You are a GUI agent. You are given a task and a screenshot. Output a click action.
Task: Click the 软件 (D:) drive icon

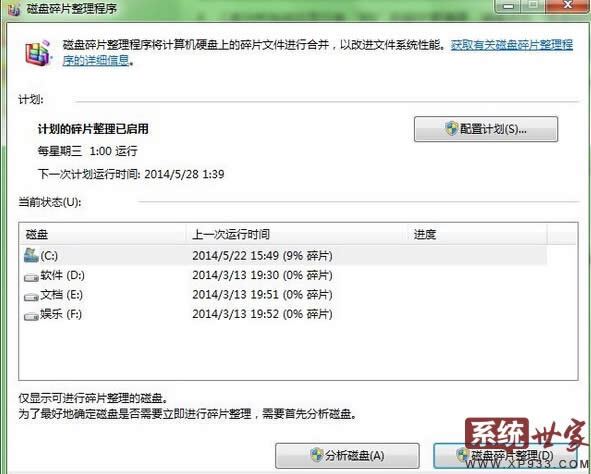tap(31, 277)
